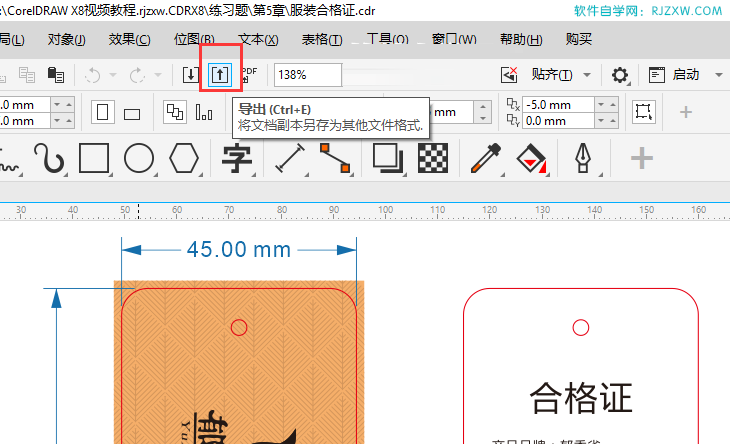Viewport: 730px width, 444px height.
Task: Click the freehand squiggle tool icon
Action: [x=9, y=161]
